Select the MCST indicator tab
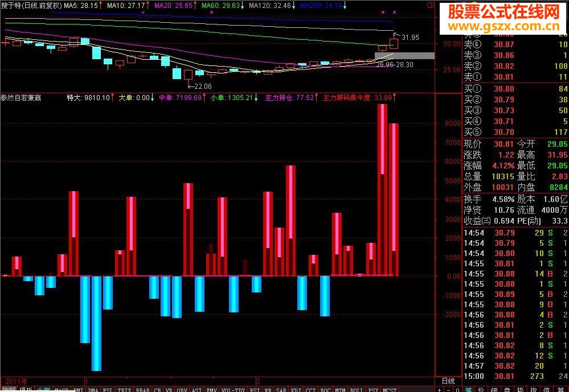 point(390,390)
